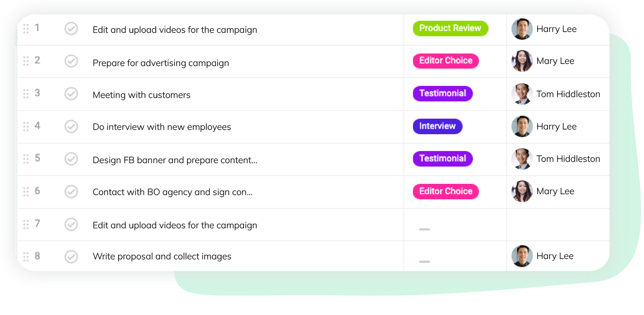This screenshot has width=644, height=315.
Task: Click the Interview tag
Action: 437,126
